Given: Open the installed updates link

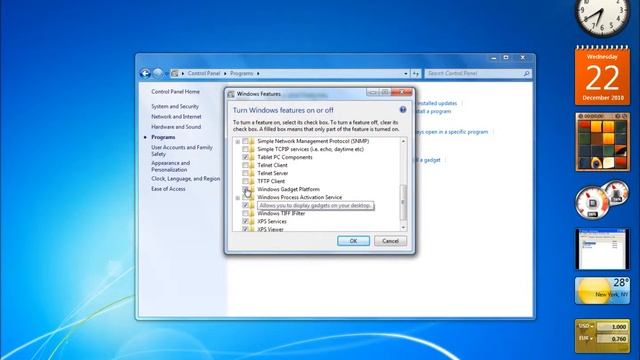Looking at the screenshot, I should (436, 103).
